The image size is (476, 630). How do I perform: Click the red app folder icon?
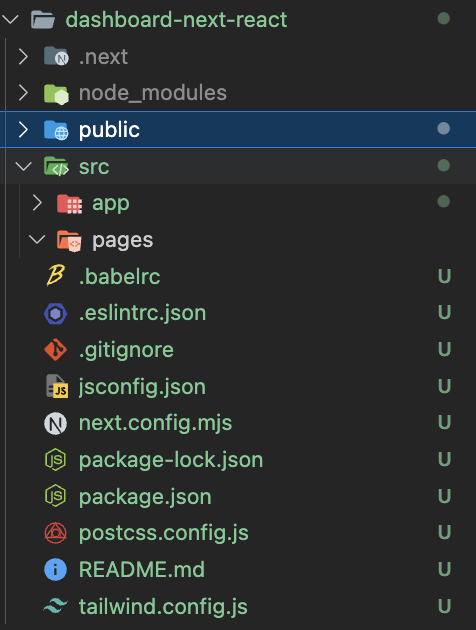pos(69,204)
